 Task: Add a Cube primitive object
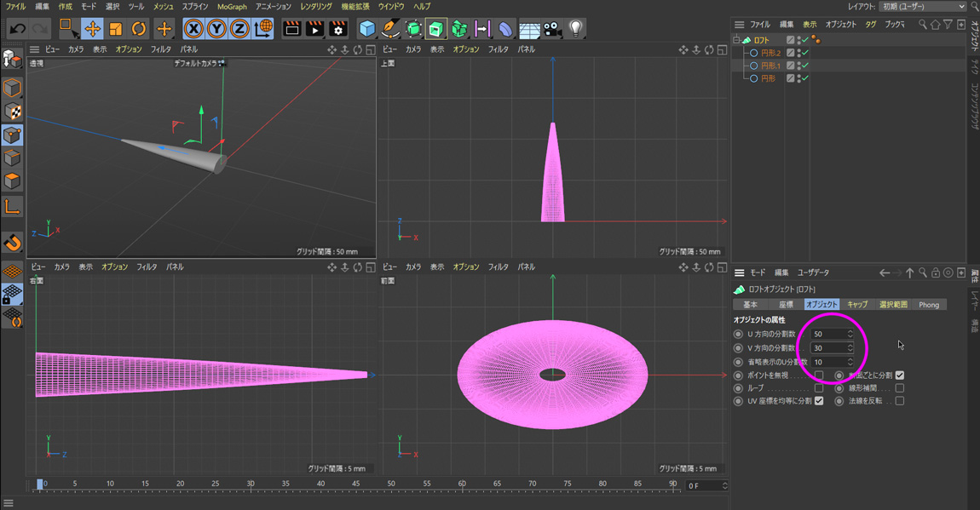[x=367, y=29]
